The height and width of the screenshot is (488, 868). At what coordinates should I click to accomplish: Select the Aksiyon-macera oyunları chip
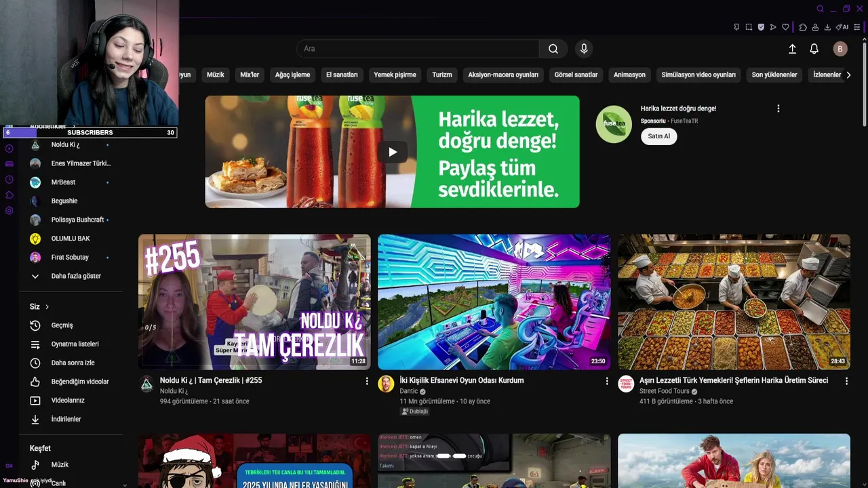(503, 75)
